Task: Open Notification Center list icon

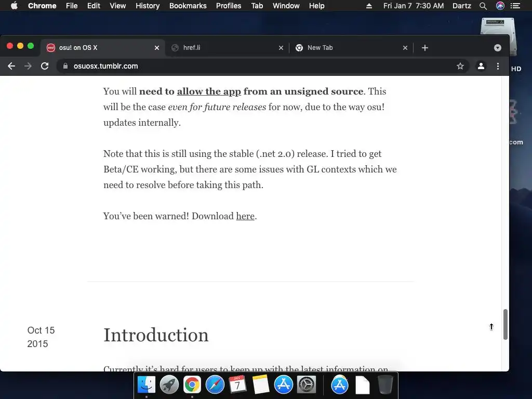Action: pos(515,6)
